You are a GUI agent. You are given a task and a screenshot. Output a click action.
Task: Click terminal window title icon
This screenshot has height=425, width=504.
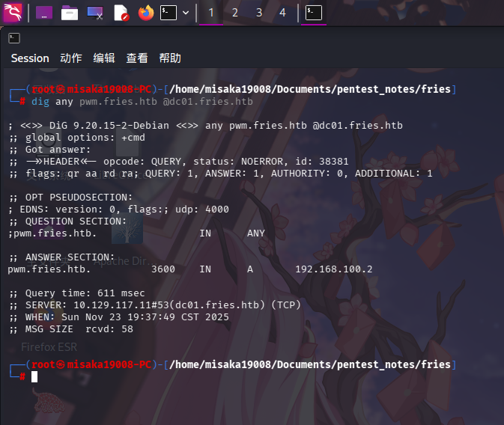[14, 38]
